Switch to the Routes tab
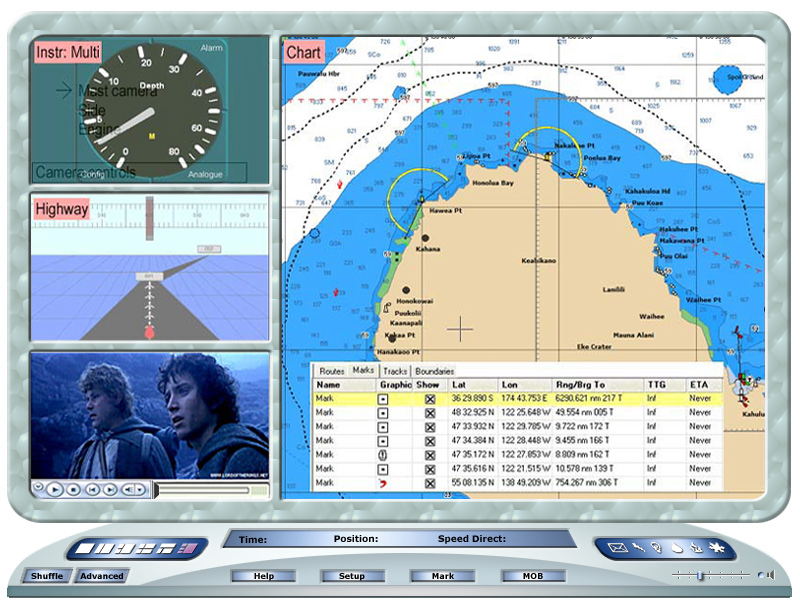Screen dimensions: 800x600 332,371
